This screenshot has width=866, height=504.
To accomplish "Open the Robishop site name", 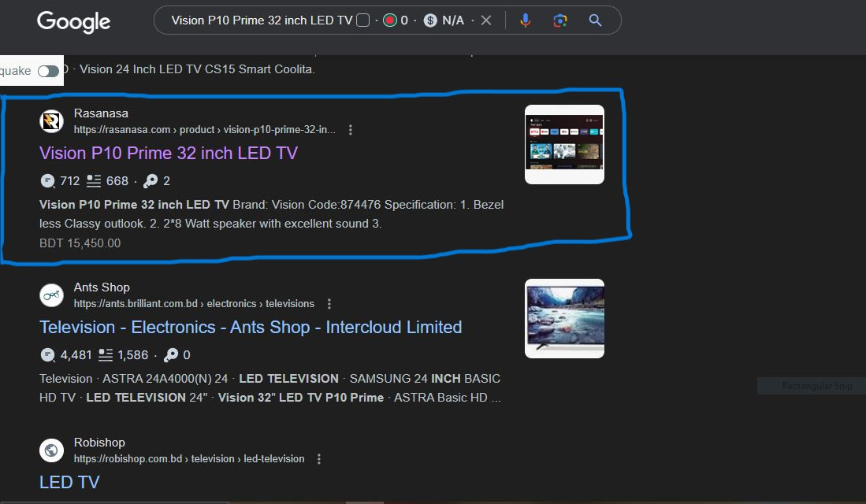I will point(99,443).
